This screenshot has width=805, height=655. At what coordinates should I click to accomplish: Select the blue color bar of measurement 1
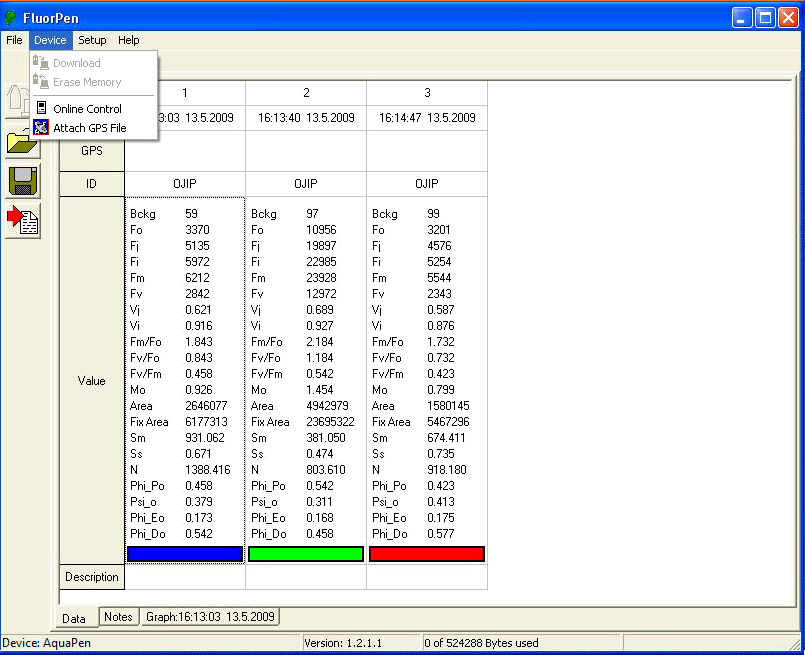[185, 554]
